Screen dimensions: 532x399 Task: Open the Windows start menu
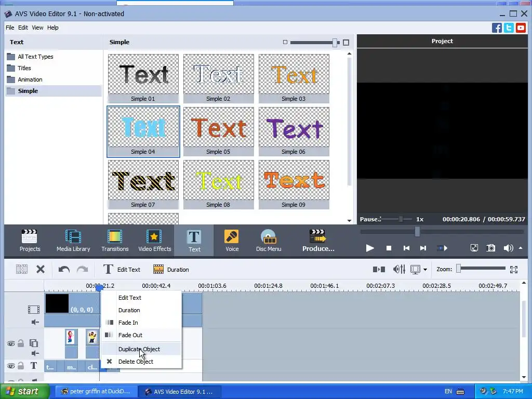point(25,391)
